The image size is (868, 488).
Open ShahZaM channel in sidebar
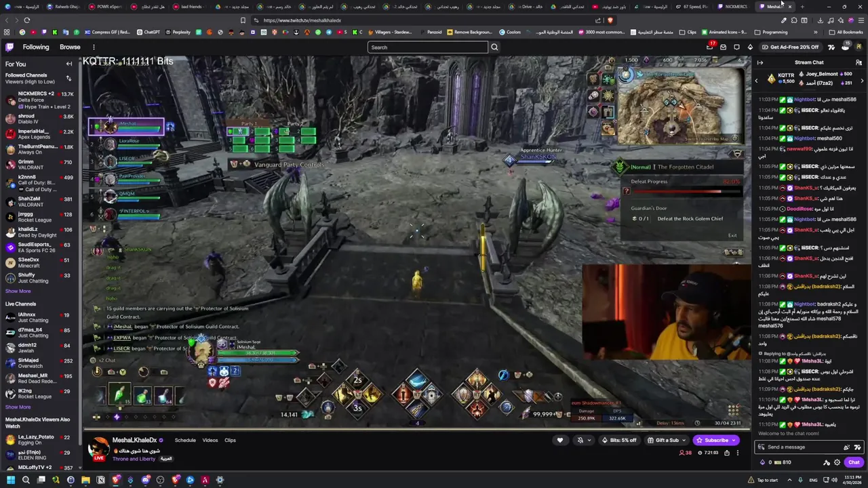39,201
